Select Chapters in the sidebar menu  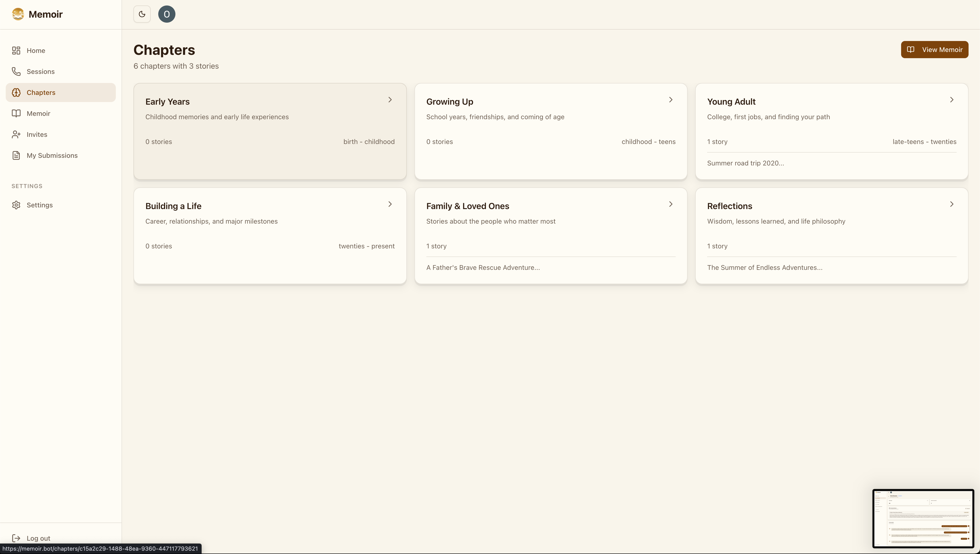coord(41,92)
